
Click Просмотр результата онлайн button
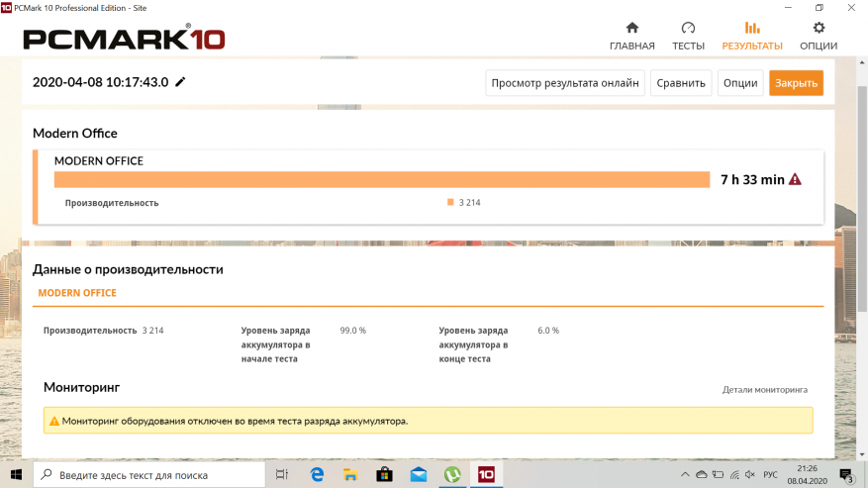tap(564, 83)
